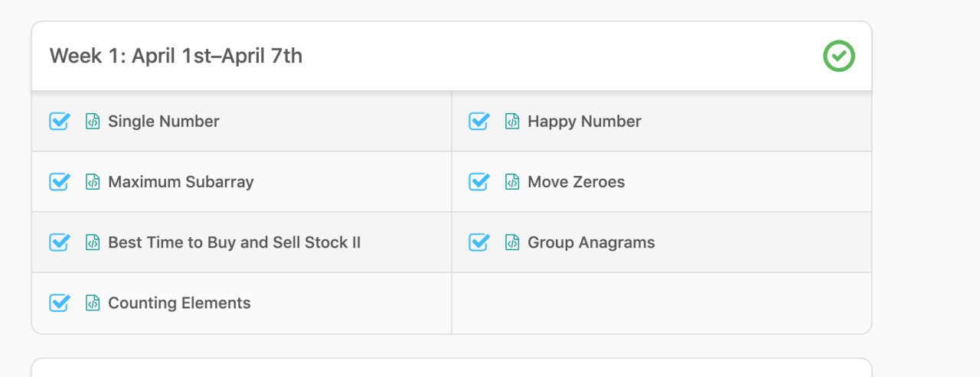980x377 pixels.
Task: Toggle the Happy Number checkbox
Action: (x=479, y=121)
